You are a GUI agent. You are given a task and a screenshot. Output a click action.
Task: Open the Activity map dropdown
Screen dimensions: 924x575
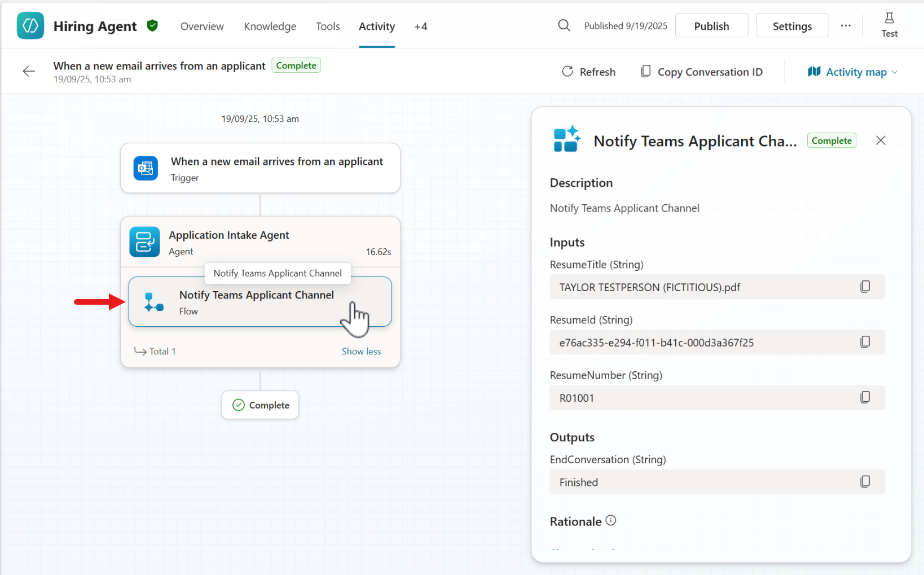pos(852,72)
